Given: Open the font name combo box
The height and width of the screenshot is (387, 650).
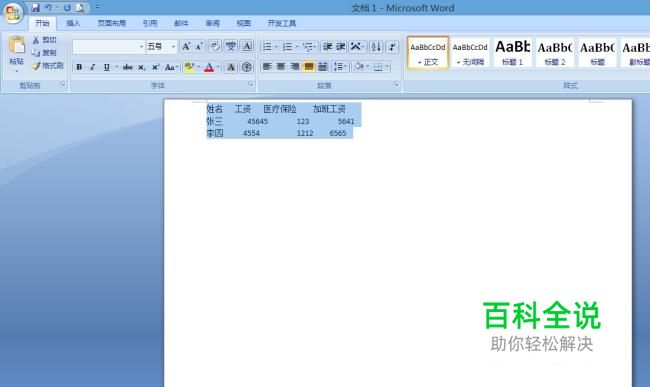Looking at the screenshot, I should coord(109,46).
